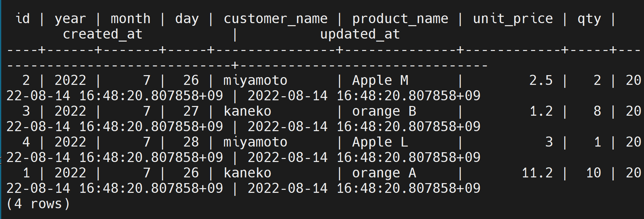Click the 'created_at' header text
644x219 pixels.
click(x=102, y=34)
